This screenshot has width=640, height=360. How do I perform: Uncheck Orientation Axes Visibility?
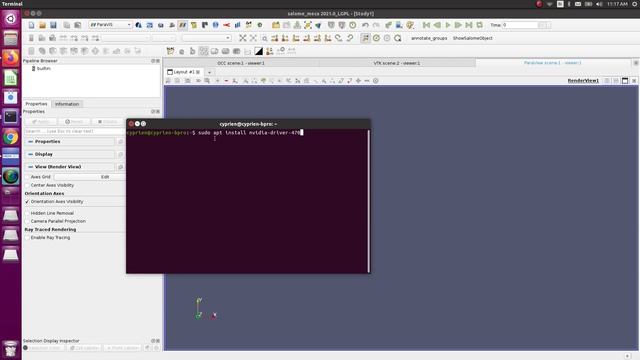(x=27, y=202)
